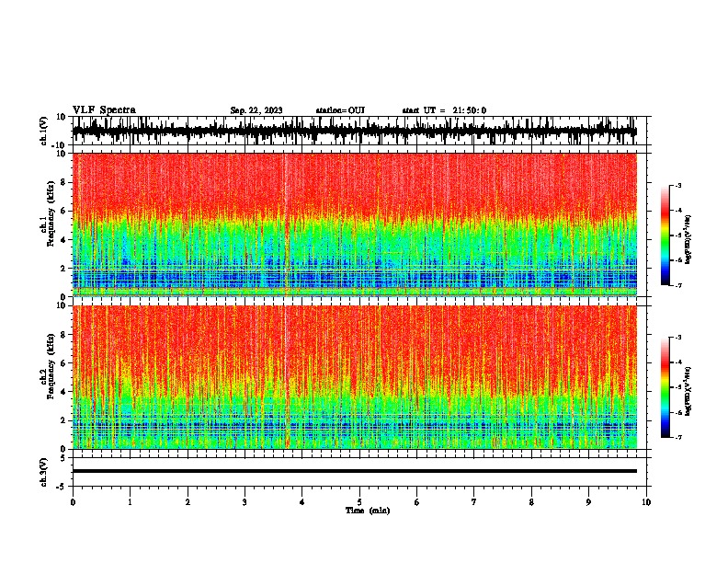
Task: Click time axis tick label '3'
Action: 245,502
